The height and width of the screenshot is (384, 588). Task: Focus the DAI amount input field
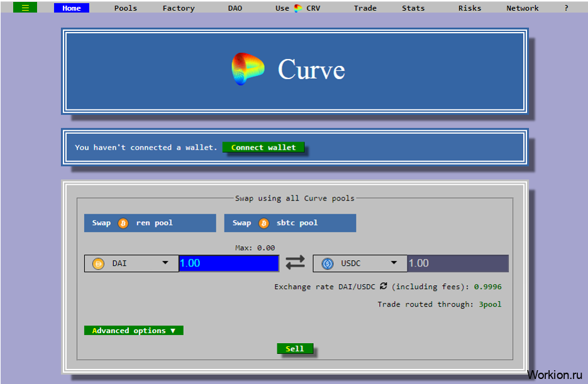pos(229,263)
